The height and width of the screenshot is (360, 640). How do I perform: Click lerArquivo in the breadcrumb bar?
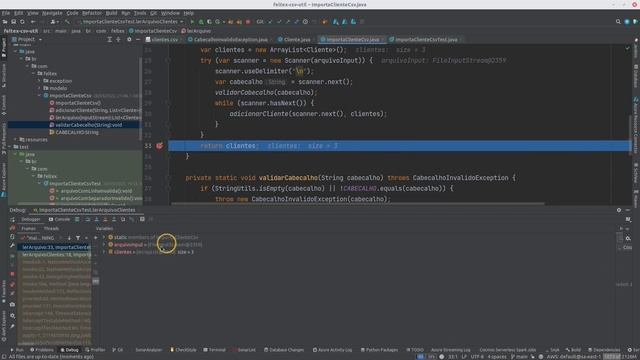point(196,31)
